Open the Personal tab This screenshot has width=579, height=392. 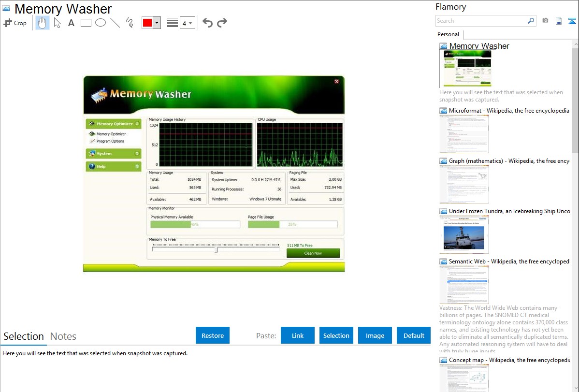point(449,34)
